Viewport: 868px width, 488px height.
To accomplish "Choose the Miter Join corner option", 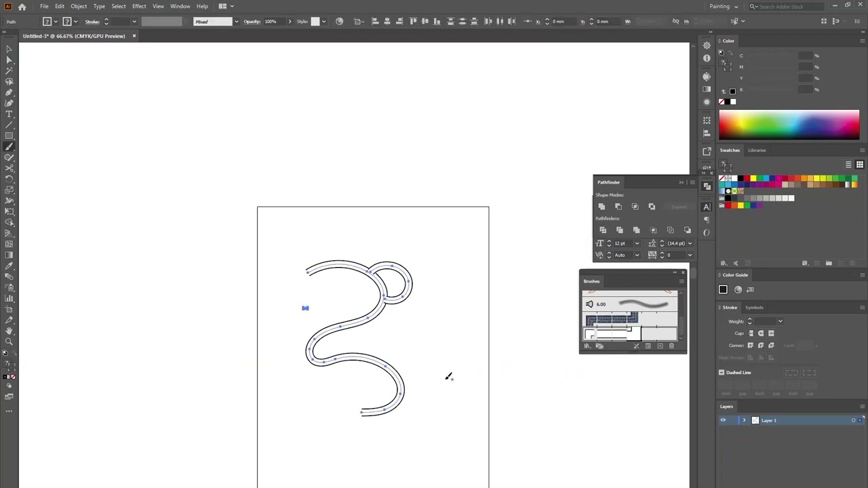I will pos(750,346).
